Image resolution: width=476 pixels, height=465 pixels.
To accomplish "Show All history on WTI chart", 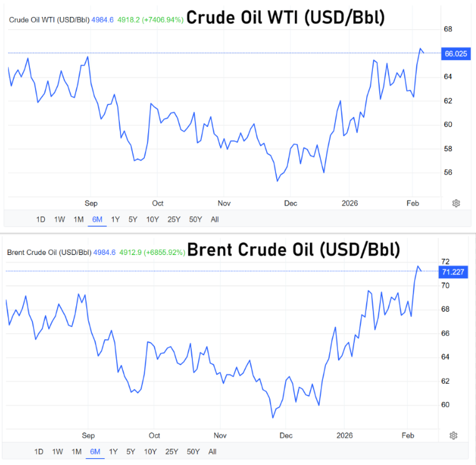I will (x=215, y=219).
